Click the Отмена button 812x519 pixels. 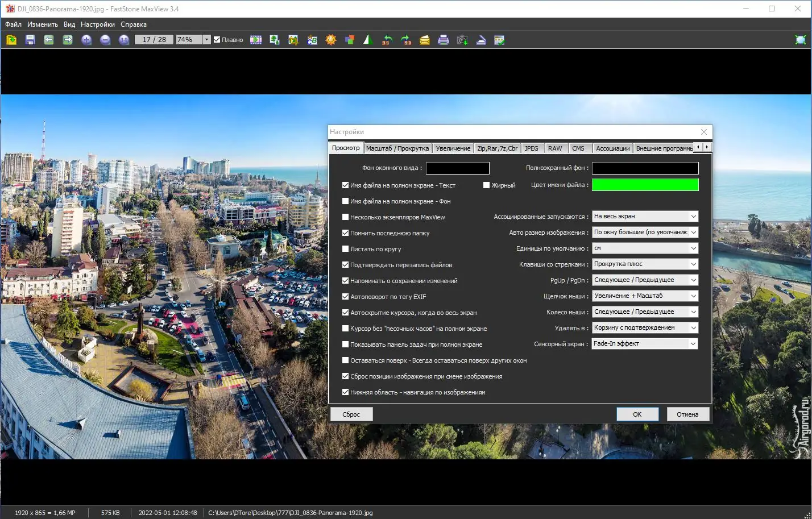[x=687, y=414]
